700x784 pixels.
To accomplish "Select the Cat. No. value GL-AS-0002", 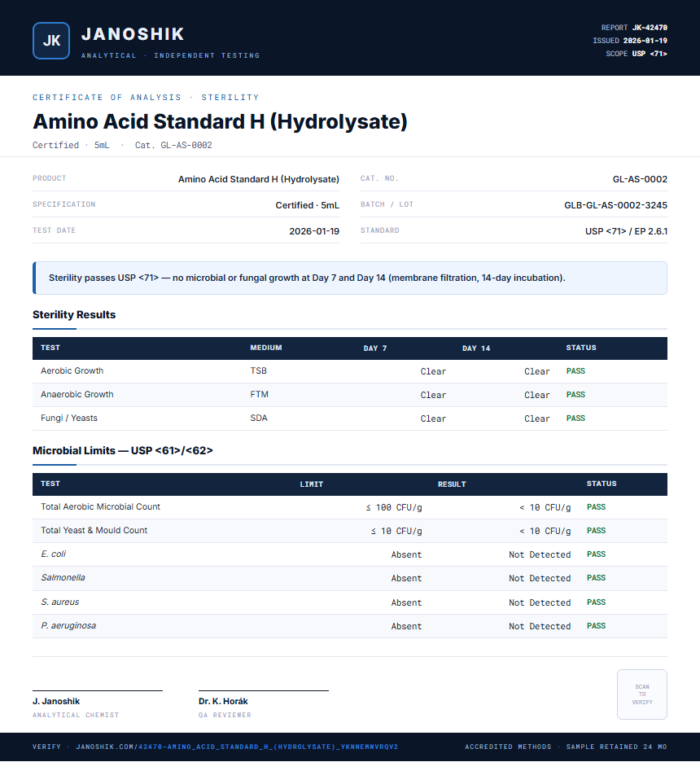I will 640,179.
